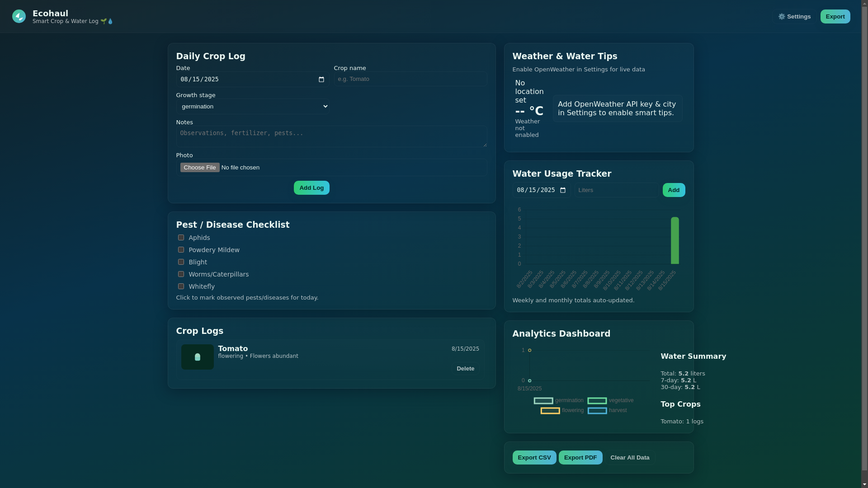868x488 pixels.
Task: Focus the Liters input field
Action: (x=617, y=190)
